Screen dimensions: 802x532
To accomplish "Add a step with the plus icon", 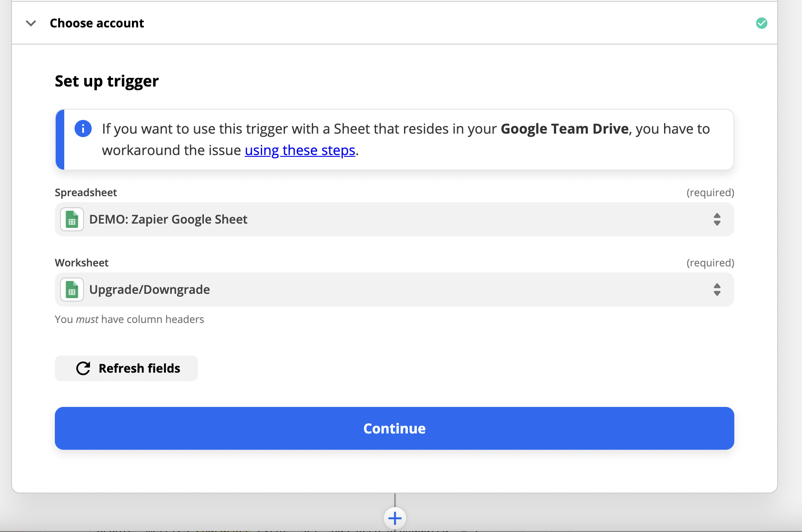I will coord(395,518).
